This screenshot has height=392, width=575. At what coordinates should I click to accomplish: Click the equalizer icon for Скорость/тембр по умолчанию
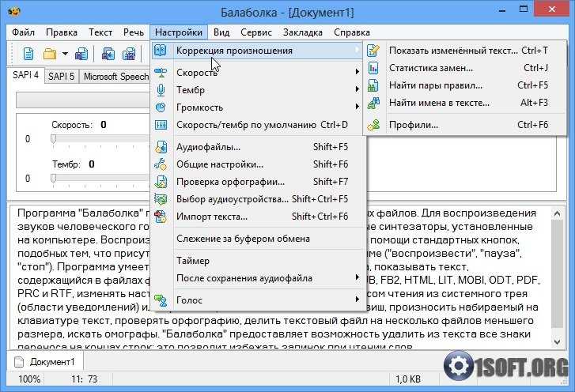161,125
